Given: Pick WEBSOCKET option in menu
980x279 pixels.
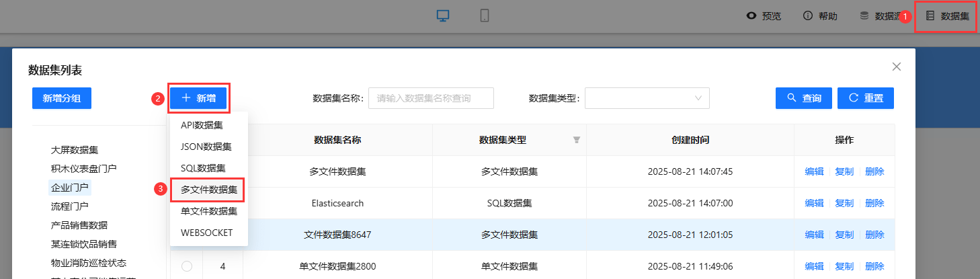Looking at the screenshot, I should coord(206,233).
